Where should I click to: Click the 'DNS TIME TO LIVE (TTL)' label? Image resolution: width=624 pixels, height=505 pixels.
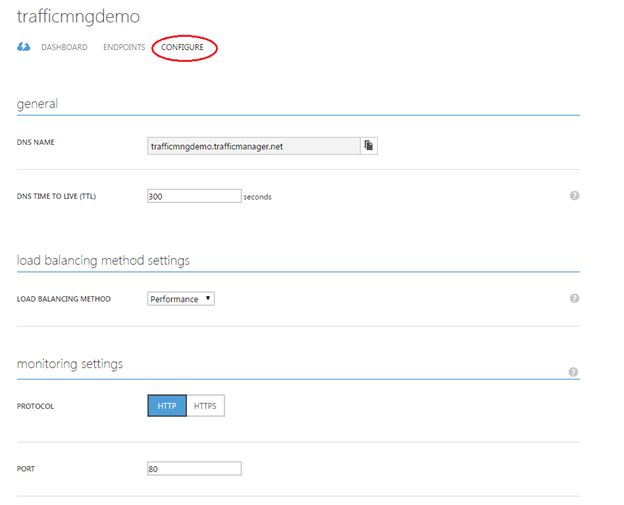[x=56, y=196]
